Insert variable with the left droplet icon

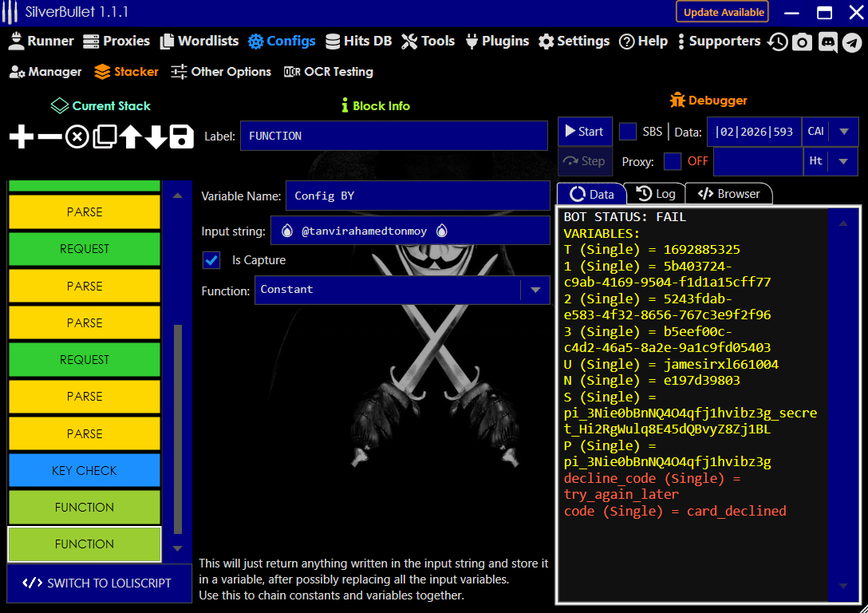point(286,231)
